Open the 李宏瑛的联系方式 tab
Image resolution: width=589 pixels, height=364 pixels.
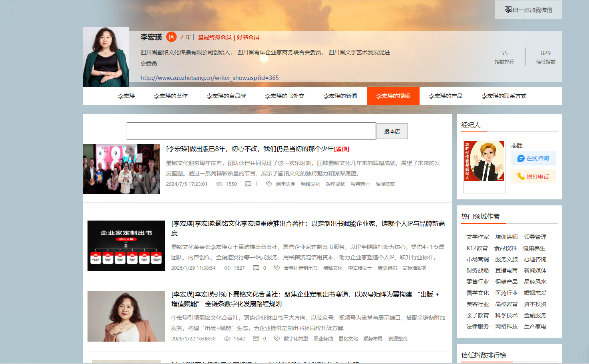coord(503,96)
